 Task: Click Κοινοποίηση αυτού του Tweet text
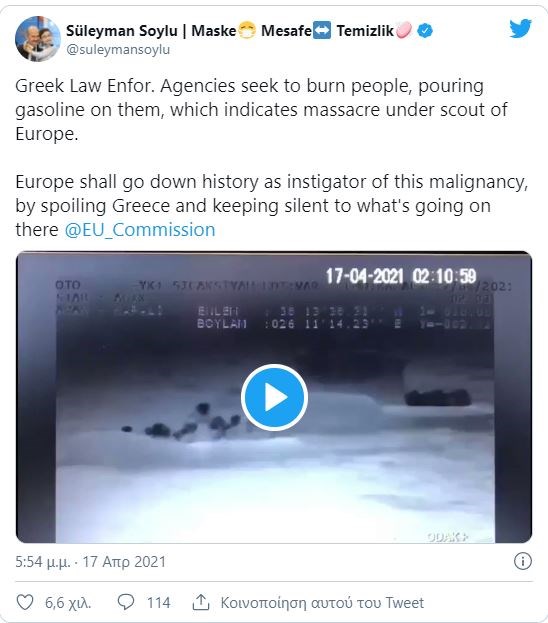[x=322, y=603]
